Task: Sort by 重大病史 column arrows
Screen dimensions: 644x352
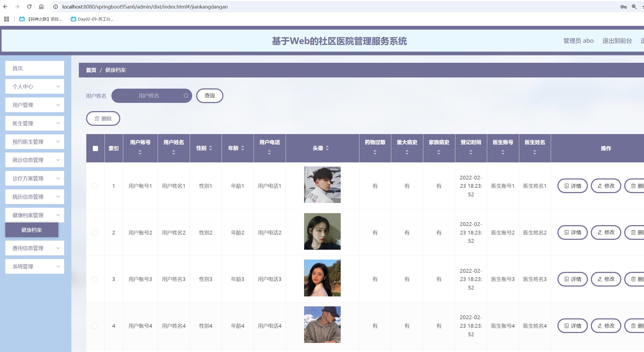Action: (407, 152)
